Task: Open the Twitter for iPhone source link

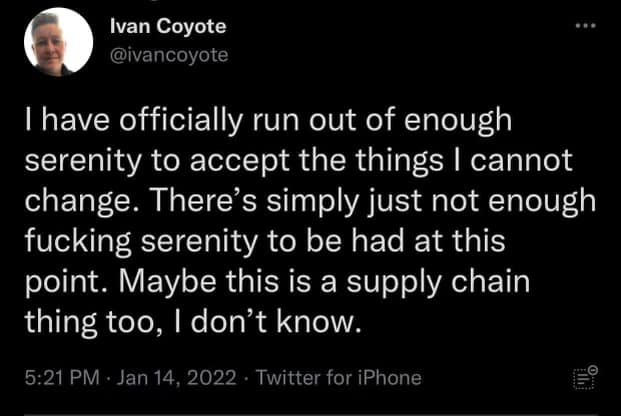Action: tap(339, 377)
